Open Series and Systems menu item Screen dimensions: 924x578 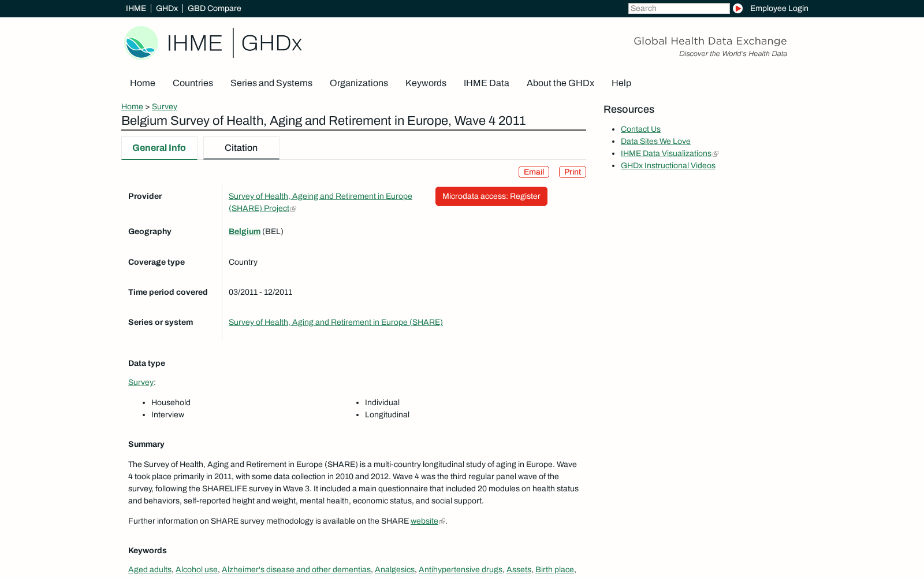271,83
